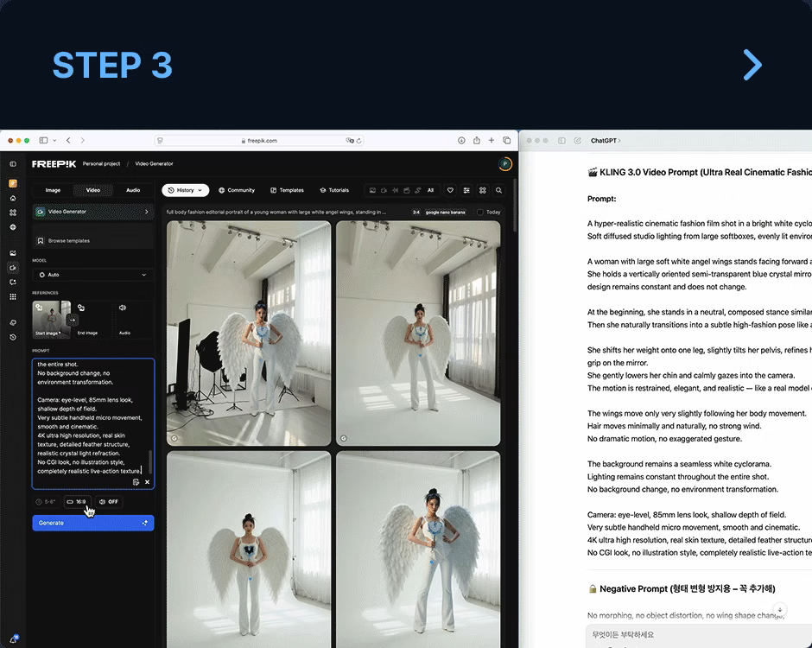Open the ChatGPT model dropdown
The height and width of the screenshot is (648, 812).
tap(606, 140)
